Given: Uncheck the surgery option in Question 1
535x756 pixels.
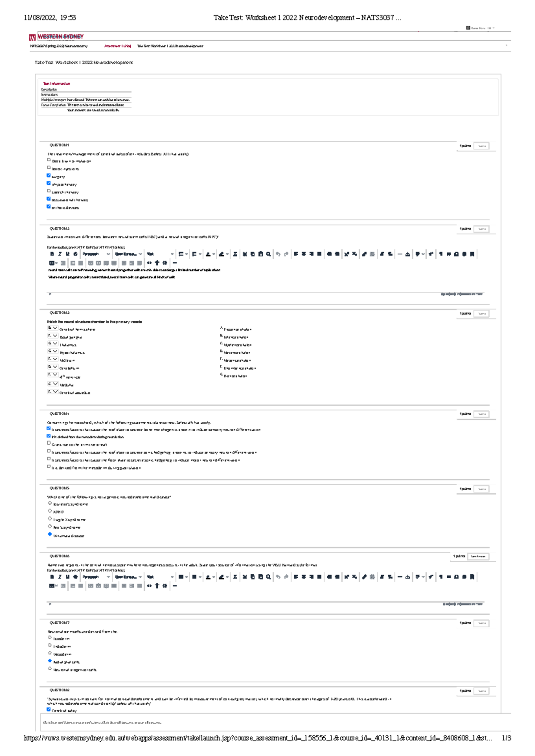Looking at the screenshot, I should 48,176.
